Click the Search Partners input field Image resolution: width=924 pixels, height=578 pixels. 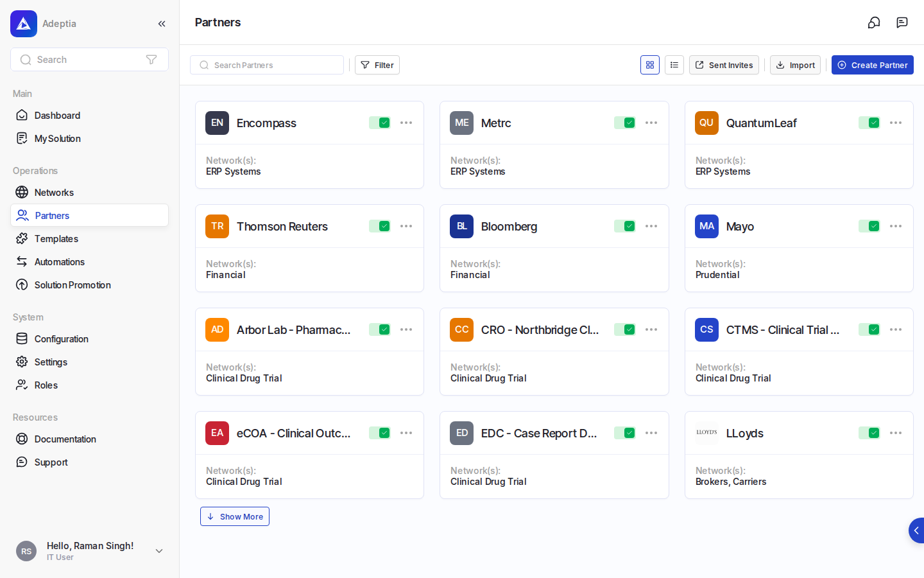point(267,65)
